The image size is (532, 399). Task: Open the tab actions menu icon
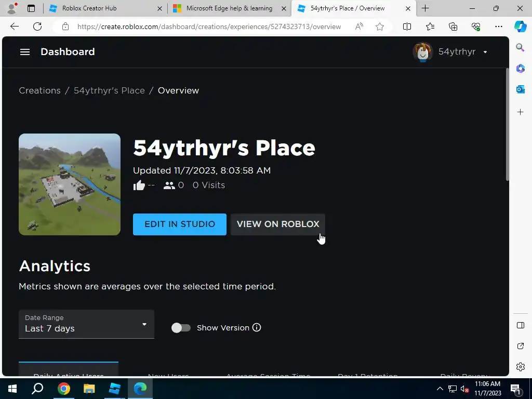pos(31,8)
